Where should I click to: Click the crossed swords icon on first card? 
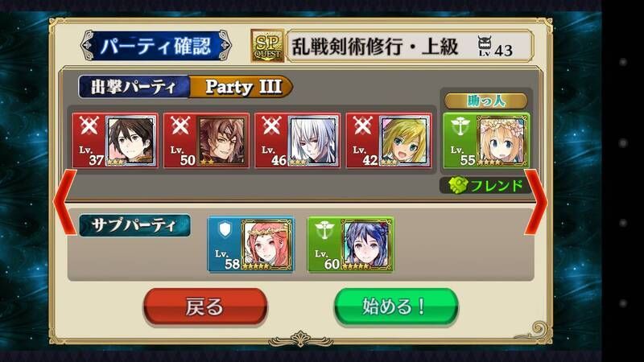pos(89,125)
